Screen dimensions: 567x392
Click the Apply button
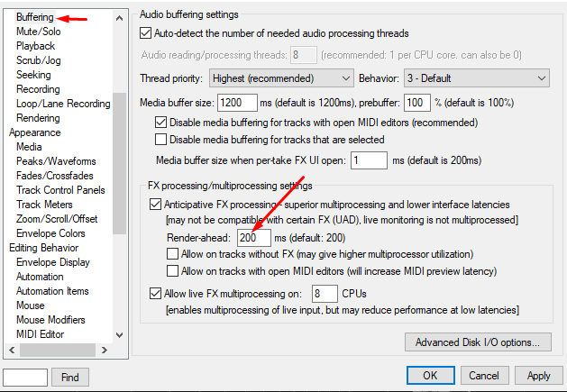click(x=538, y=376)
